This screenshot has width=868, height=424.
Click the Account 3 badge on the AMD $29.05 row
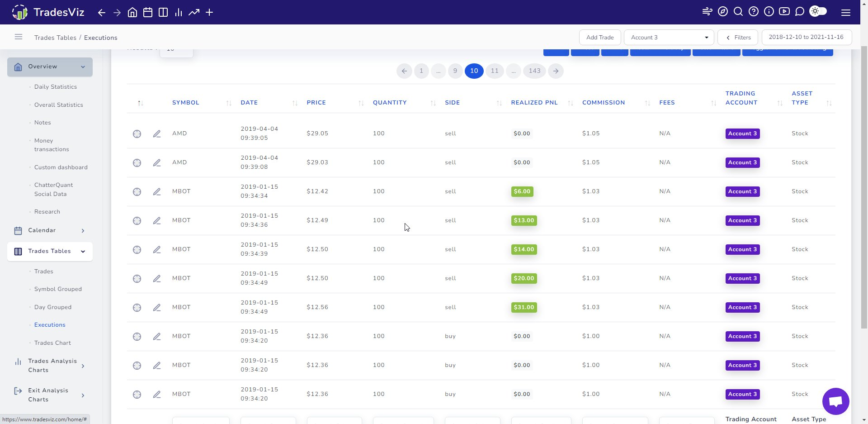tap(742, 134)
